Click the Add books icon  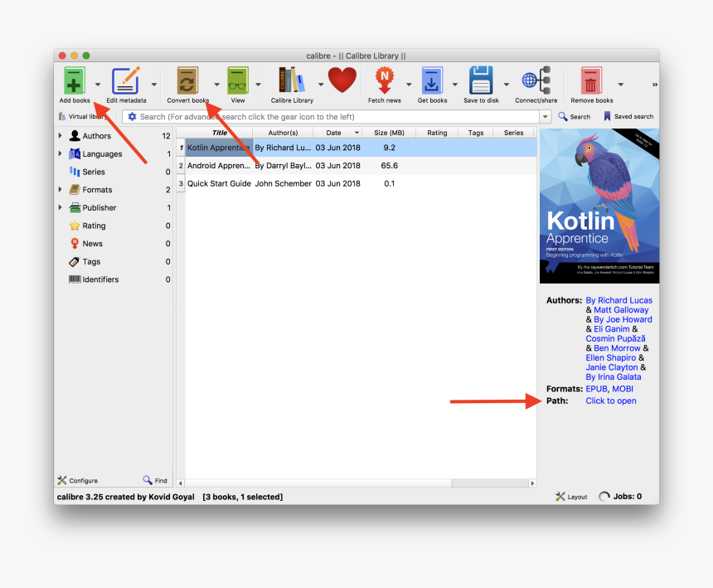[x=75, y=81]
